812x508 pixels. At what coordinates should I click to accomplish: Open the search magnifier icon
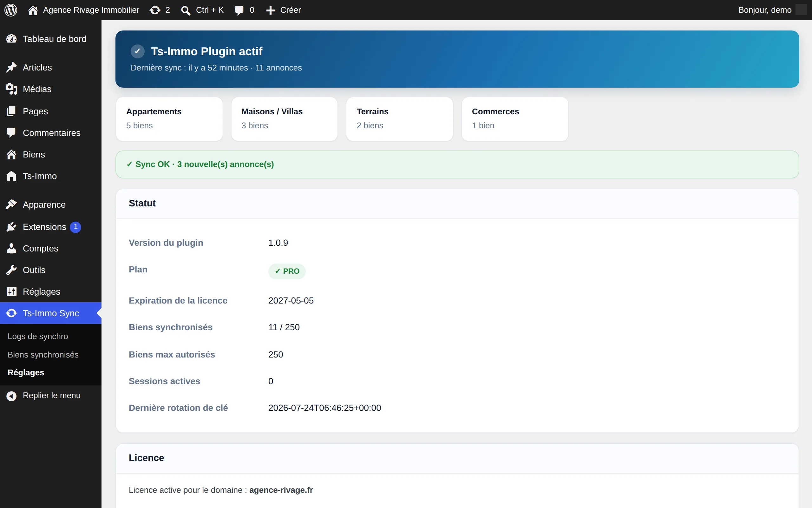point(186,10)
